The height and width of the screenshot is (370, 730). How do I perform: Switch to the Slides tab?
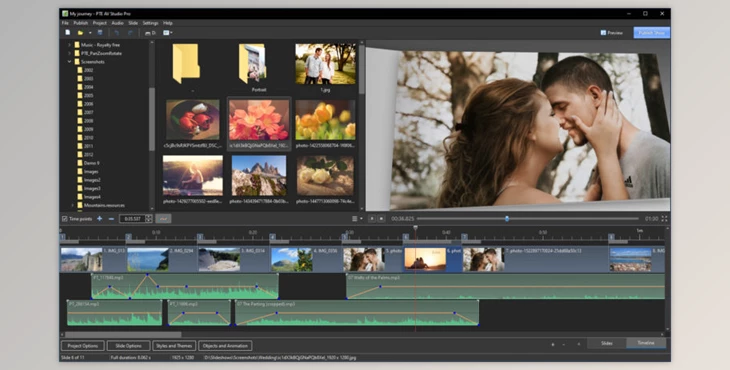(x=607, y=343)
